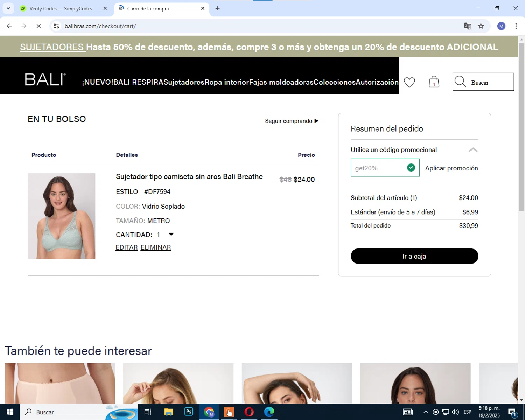Viewport: 525px width, 420px height.
Task: Close the Carro de la compra tab
Action: tap(203, 8)
